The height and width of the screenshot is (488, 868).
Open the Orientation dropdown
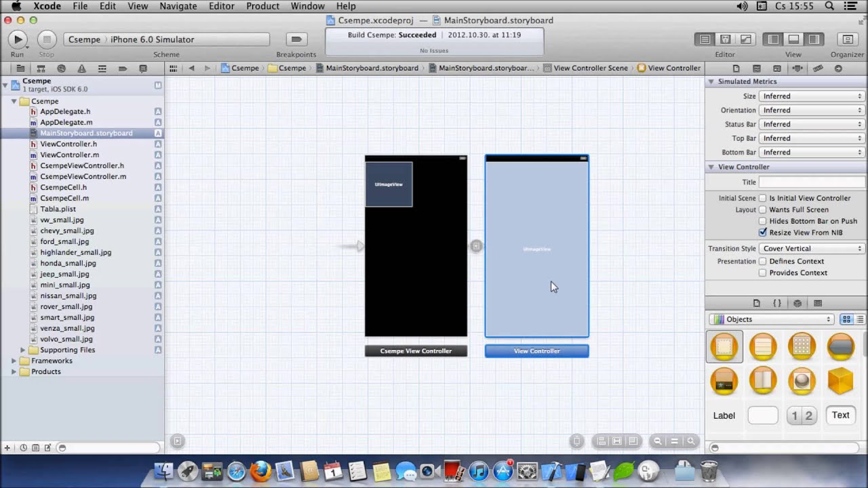pyautogui.click(x=811, y=110)
